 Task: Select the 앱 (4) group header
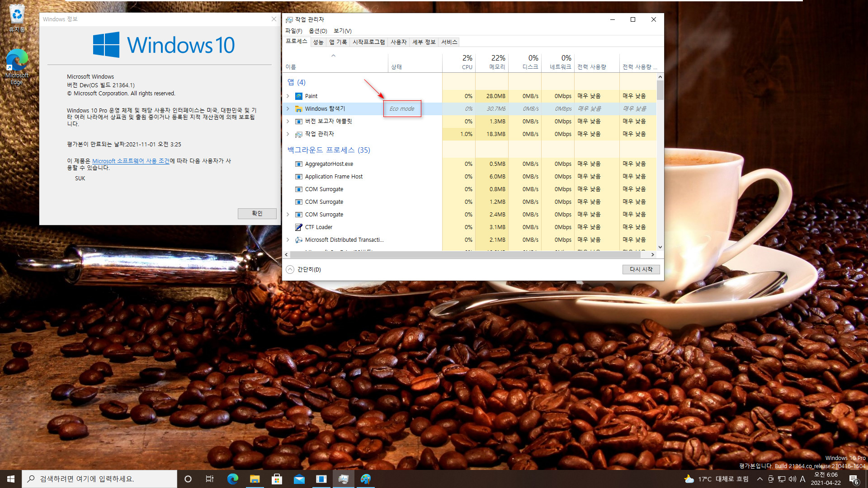click(x=297, y=82)
